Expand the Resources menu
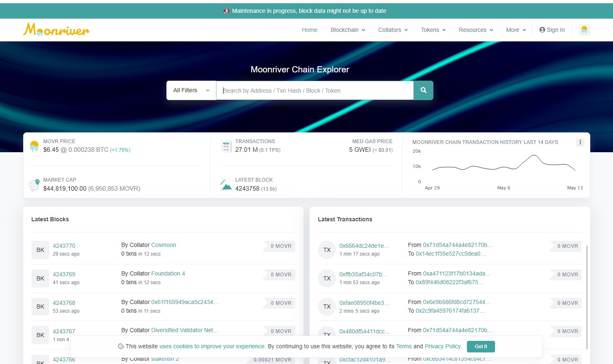This screenshot has width=613, height=364. [x=476, y=30]
